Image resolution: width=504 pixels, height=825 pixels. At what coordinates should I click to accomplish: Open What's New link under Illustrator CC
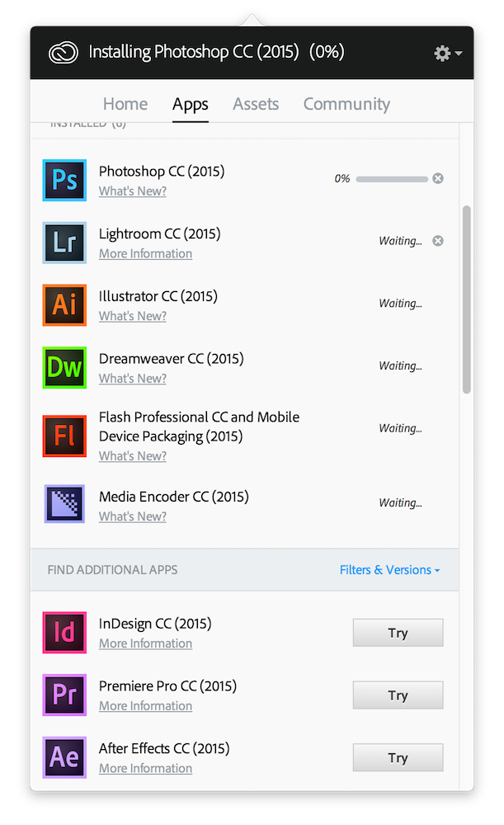point(133,316)
